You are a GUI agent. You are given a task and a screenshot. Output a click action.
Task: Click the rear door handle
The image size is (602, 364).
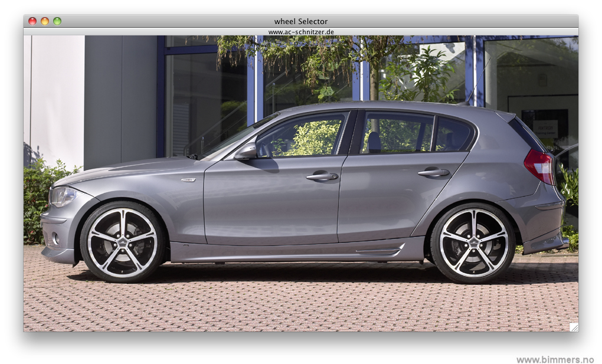click(x=433, y=172)
